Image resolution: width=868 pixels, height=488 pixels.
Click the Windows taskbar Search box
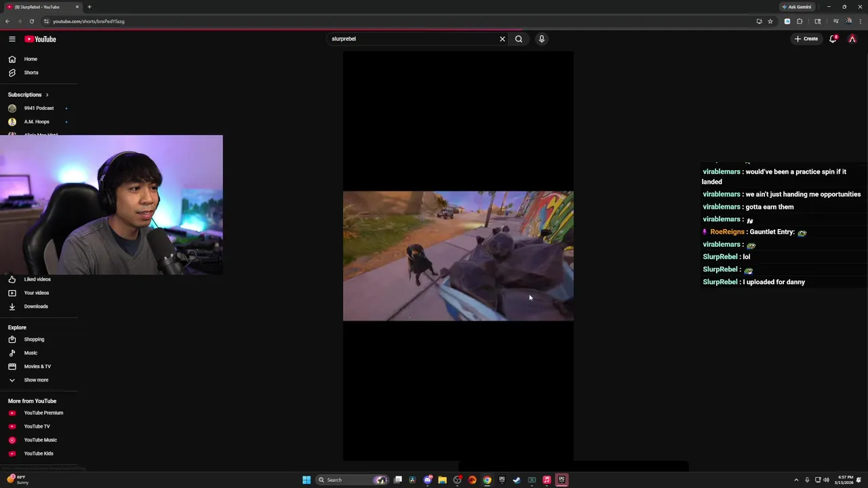(353, 480)
